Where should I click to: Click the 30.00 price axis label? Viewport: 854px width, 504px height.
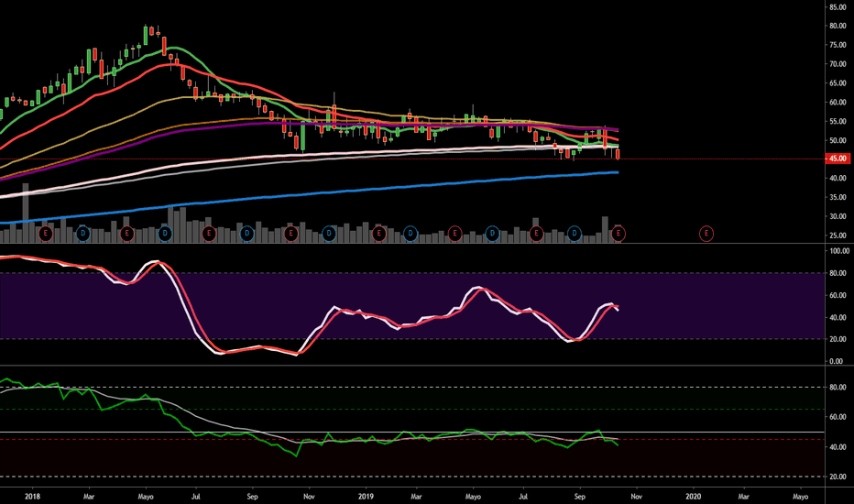pos(838,216)
